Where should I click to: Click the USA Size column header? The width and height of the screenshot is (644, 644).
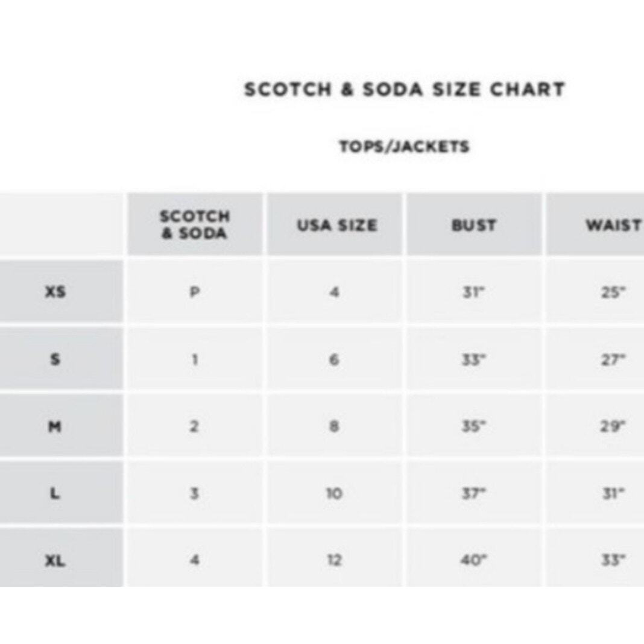point(336,225)
